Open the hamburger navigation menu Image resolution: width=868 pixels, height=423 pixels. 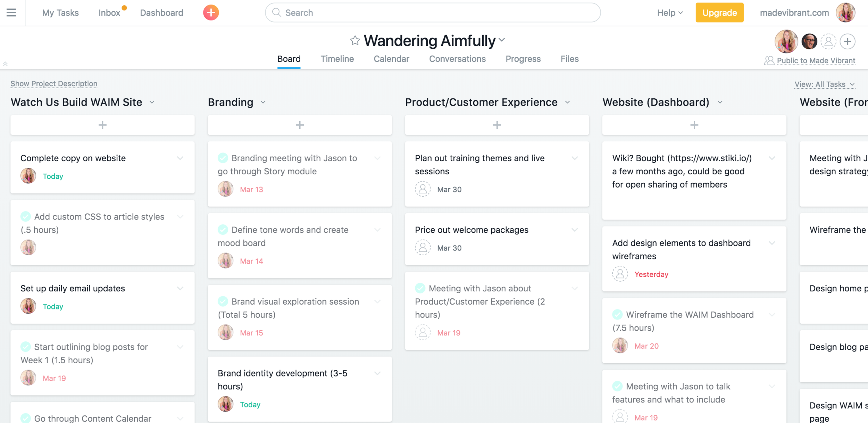11,13
